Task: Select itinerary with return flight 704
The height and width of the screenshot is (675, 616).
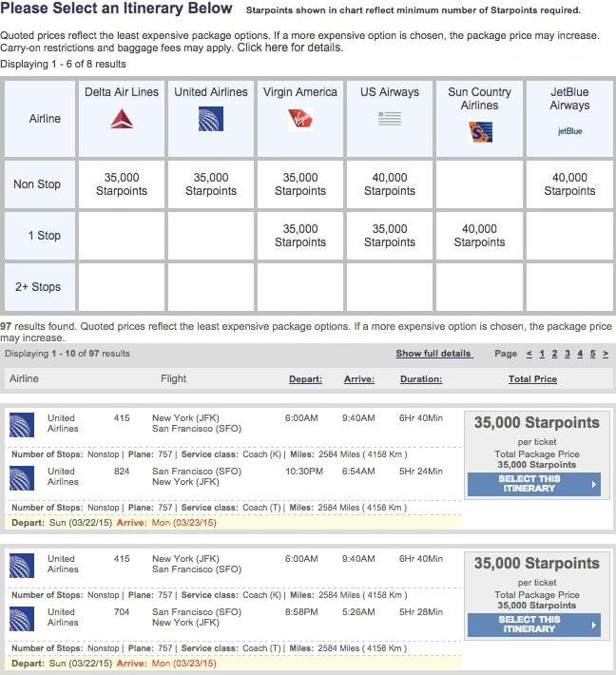Action: [534, 625]
